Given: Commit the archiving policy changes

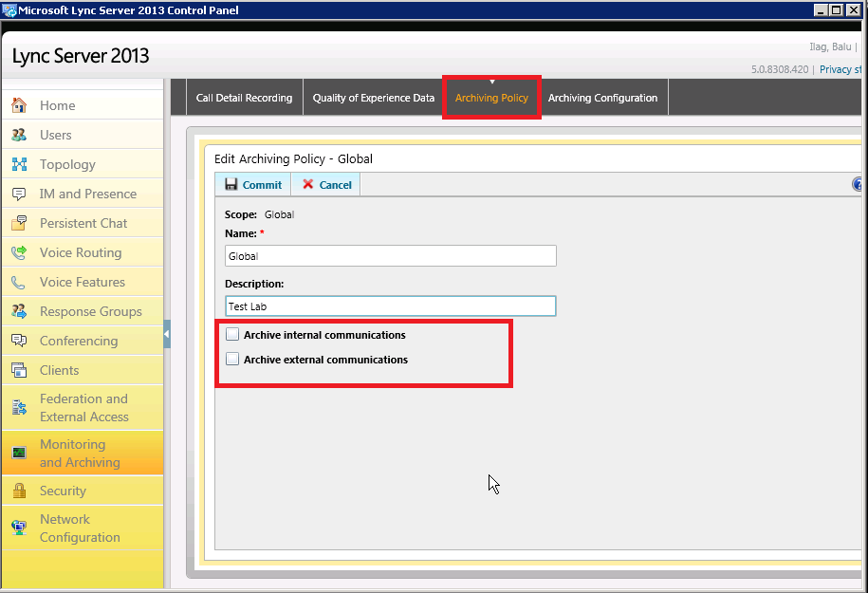Looking at the screenshot, I should click(x=253, y=184).
